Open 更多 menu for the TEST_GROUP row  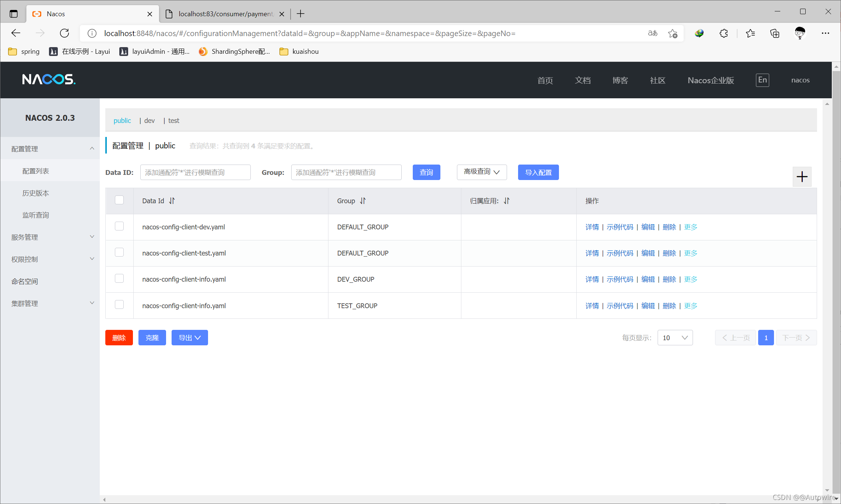691,306
